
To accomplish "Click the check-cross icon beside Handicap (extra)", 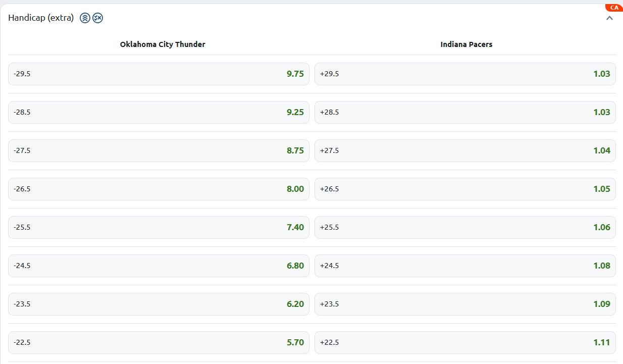I will point(98,18).
